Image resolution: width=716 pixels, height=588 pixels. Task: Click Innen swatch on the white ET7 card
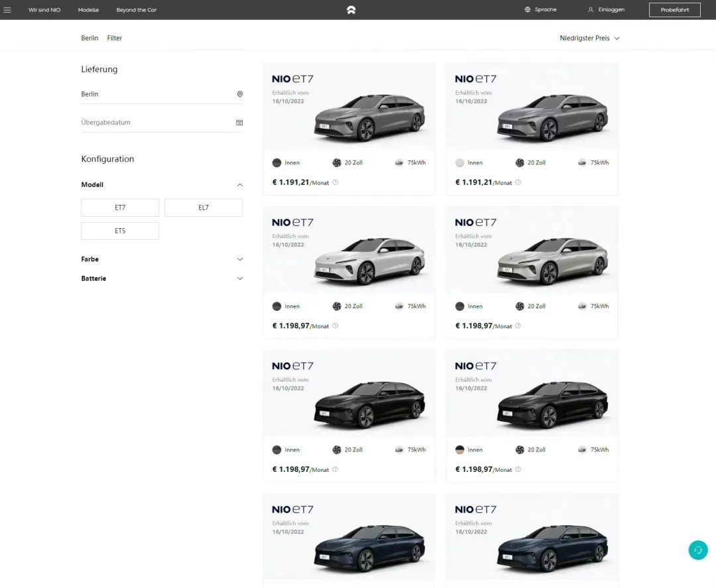276,306
